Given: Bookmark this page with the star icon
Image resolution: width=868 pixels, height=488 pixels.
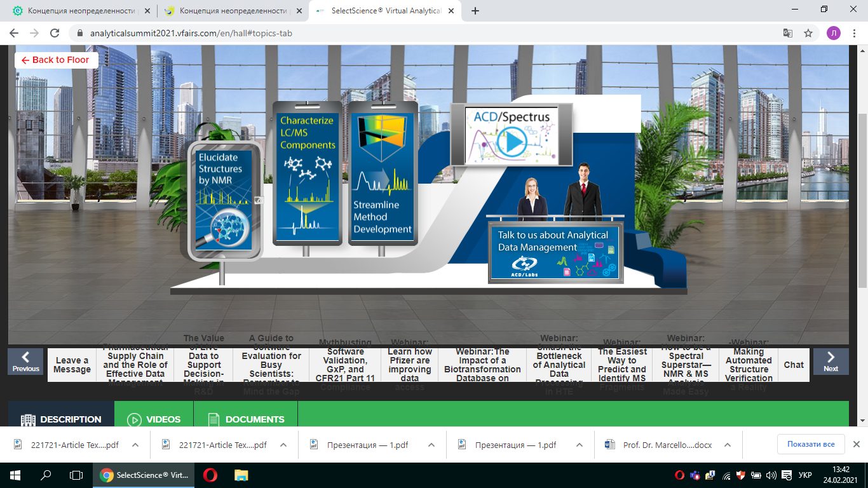Looking at the screenshot, I should click(808, 33).
